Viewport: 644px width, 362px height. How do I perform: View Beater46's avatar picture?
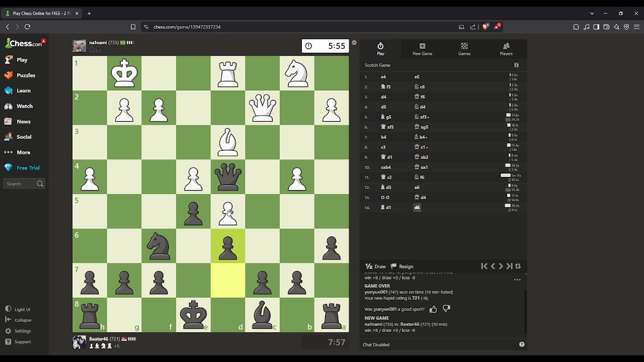click(79, 342)
